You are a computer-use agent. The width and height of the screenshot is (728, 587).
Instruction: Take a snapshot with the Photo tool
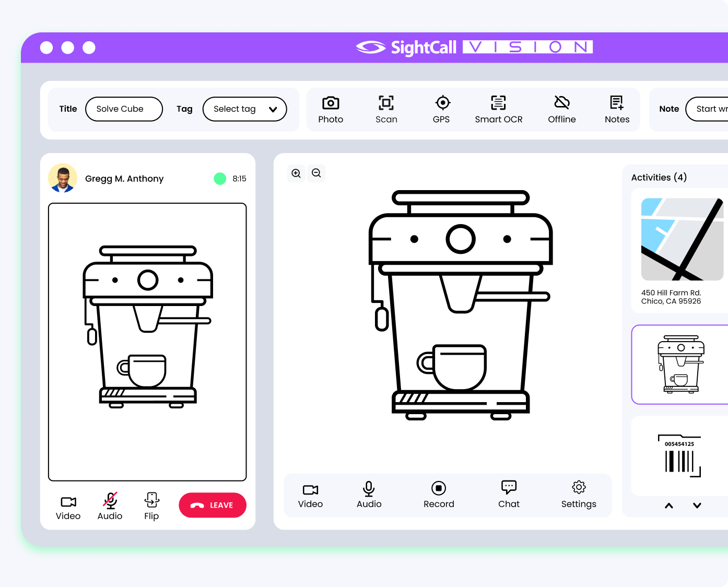pyautogui.click(x=331, y=110)
